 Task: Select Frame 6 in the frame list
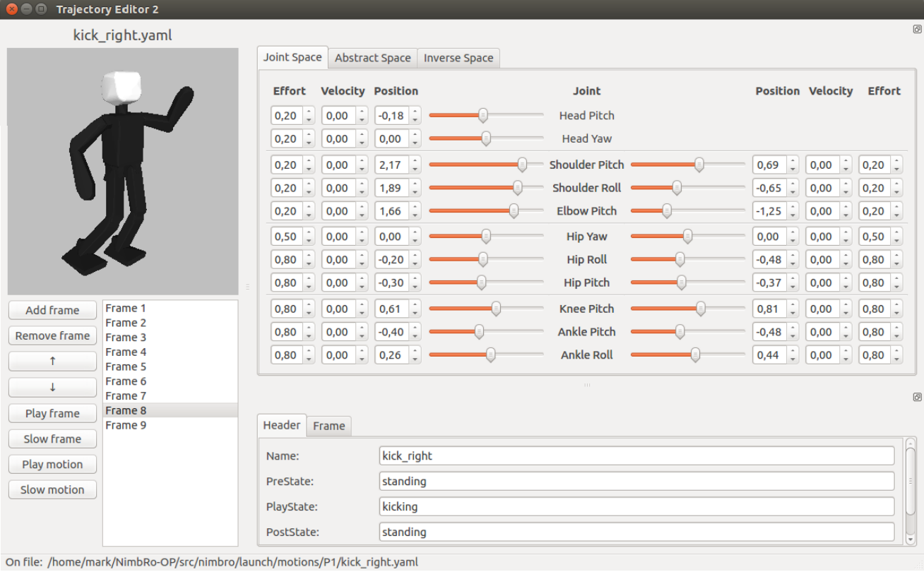point(170,381)
